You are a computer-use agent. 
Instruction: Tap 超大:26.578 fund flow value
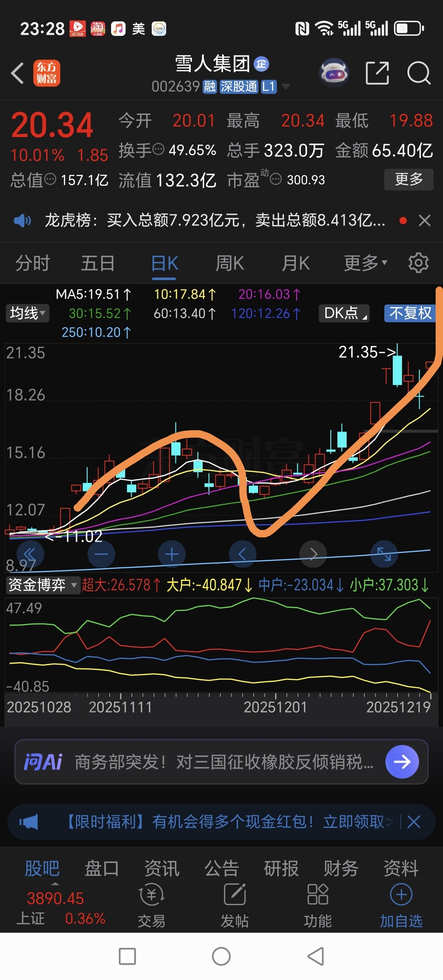pos(121,585)
